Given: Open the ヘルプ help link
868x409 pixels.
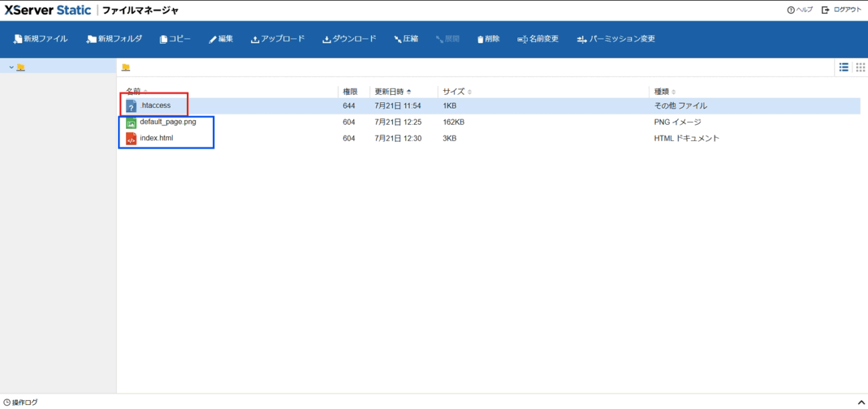Looking at the screenshot, I should pos(800,10).
